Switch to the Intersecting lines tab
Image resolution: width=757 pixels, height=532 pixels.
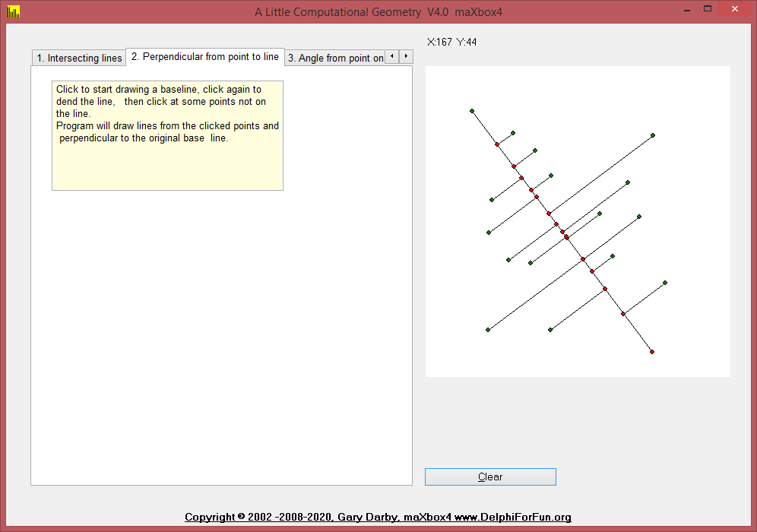coord(79,59)
